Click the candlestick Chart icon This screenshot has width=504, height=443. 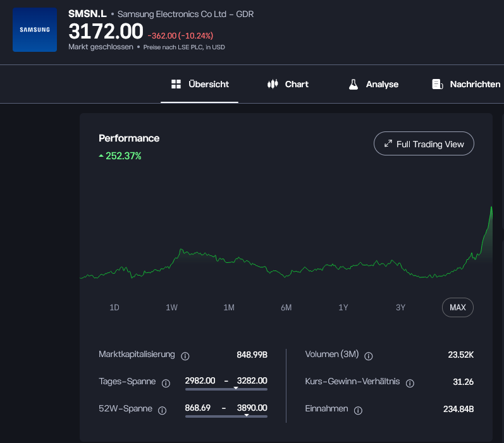[273, 84]
